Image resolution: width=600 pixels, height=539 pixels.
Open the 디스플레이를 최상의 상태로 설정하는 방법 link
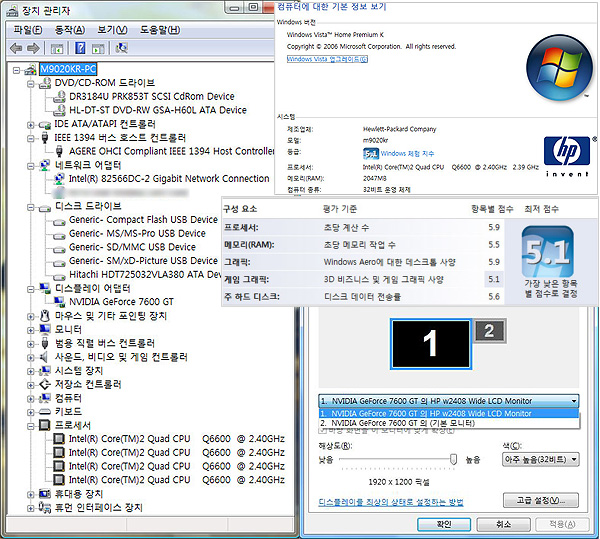click(391, 502)
